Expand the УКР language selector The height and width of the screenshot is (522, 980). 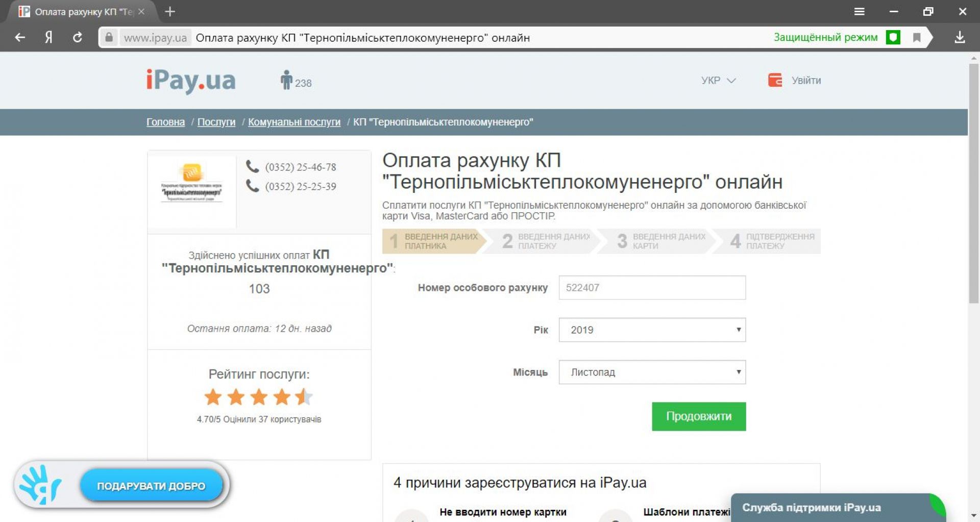pyautogui.click(x=718, y=81)
